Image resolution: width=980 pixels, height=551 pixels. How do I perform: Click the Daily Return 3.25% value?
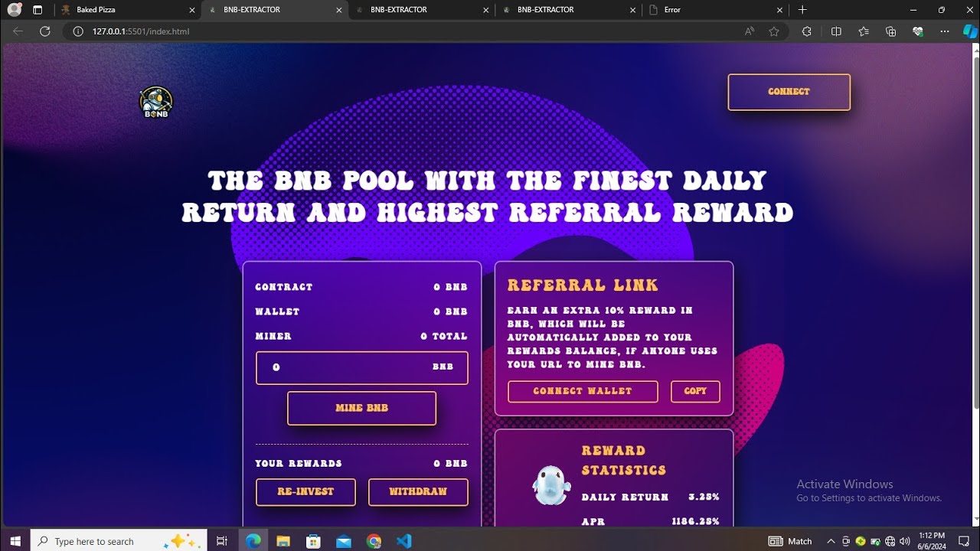tap(704, 497)
